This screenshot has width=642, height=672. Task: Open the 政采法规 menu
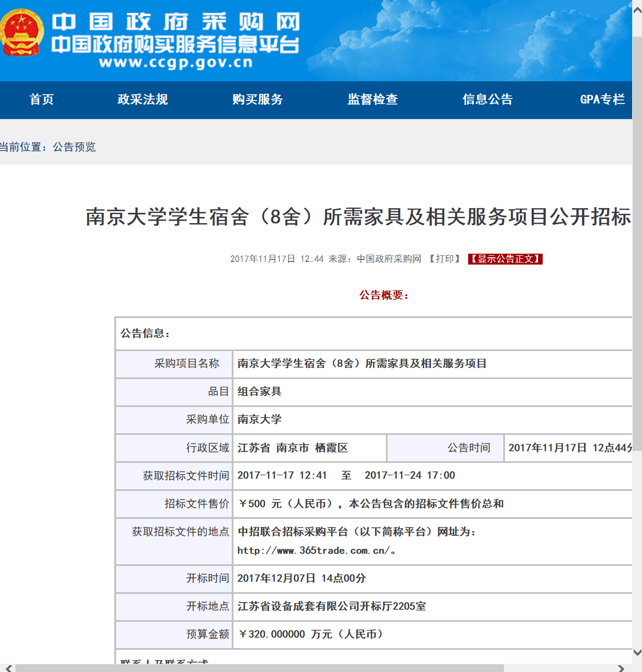143,99
